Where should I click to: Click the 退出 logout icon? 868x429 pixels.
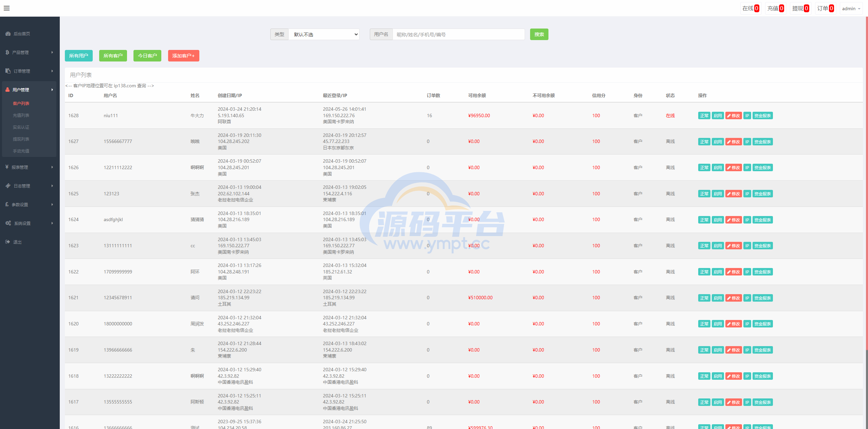click(8, 242)
